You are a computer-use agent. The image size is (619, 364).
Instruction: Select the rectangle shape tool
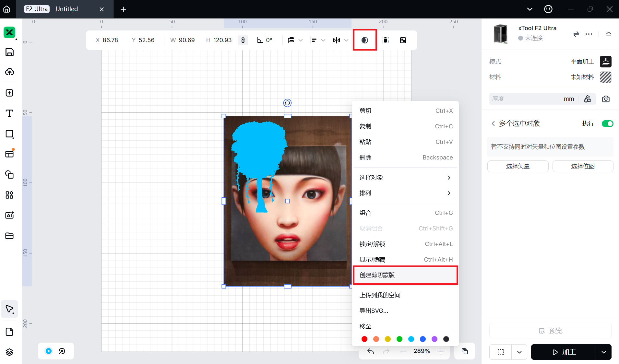point(9,134)
